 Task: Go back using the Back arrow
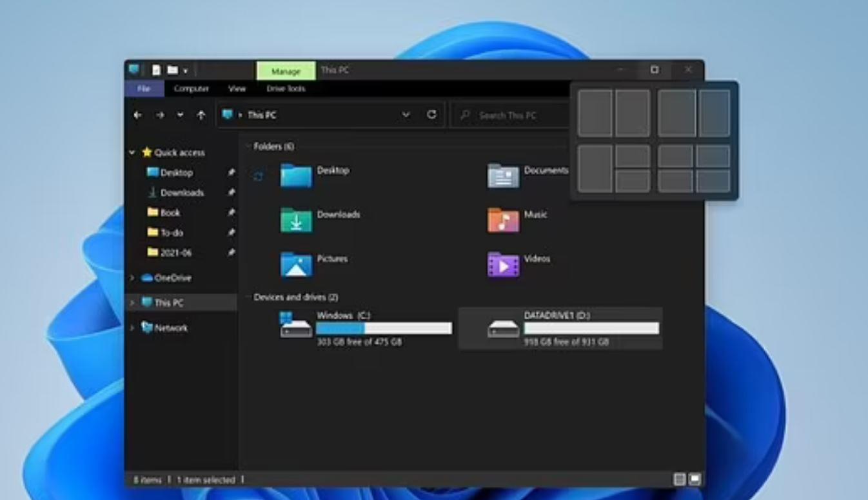137,115
